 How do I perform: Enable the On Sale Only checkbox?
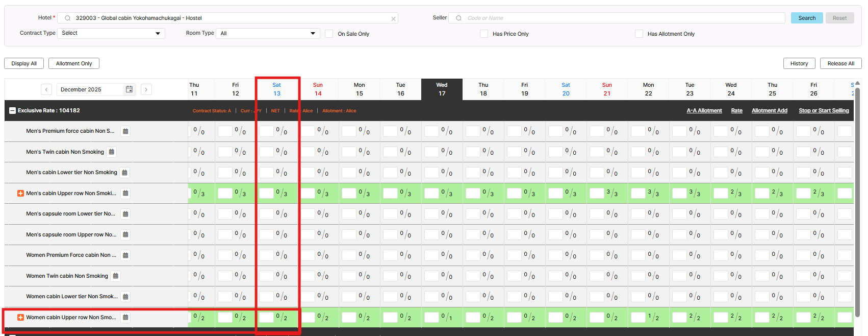pos(329,34)
